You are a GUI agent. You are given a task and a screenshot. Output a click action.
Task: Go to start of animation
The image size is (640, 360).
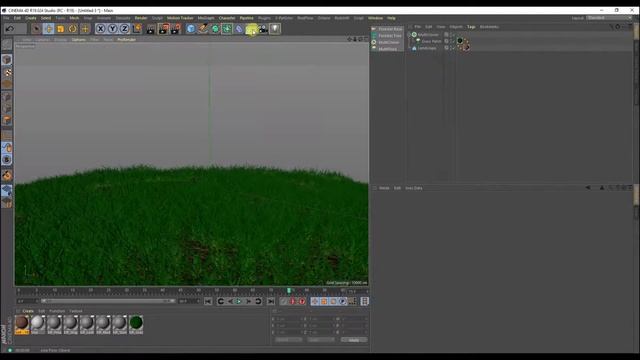[x=208, y=301]
